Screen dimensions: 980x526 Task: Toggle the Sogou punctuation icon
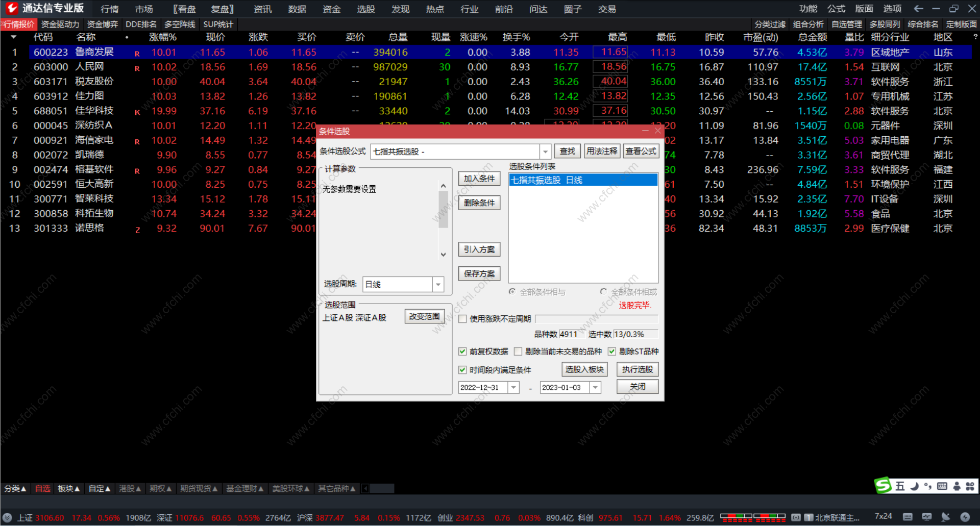[927, 486]
